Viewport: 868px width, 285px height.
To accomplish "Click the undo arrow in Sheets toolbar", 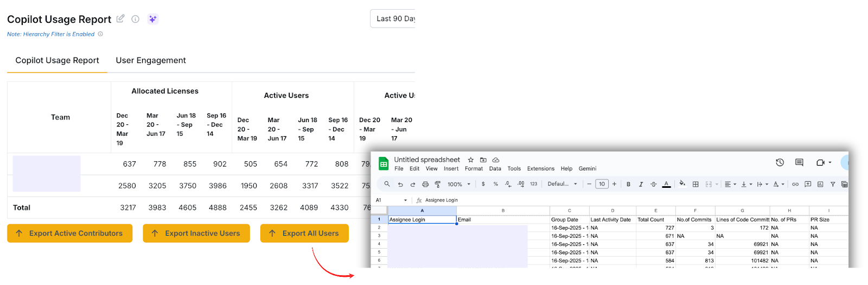I will 400,185.
